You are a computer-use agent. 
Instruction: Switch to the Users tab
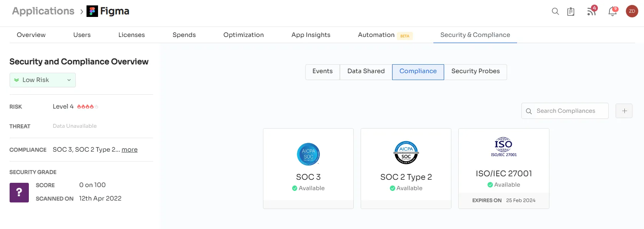pyautogui.click(x=82, y=35)
